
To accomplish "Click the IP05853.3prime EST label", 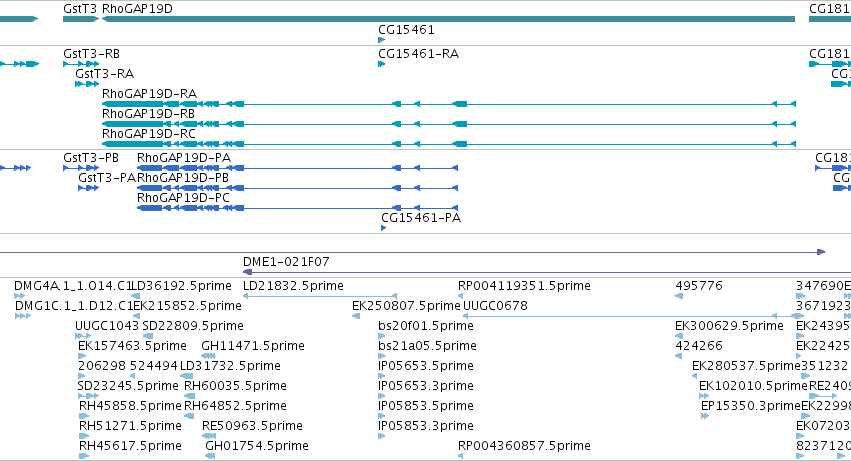I will click(426, 427).
